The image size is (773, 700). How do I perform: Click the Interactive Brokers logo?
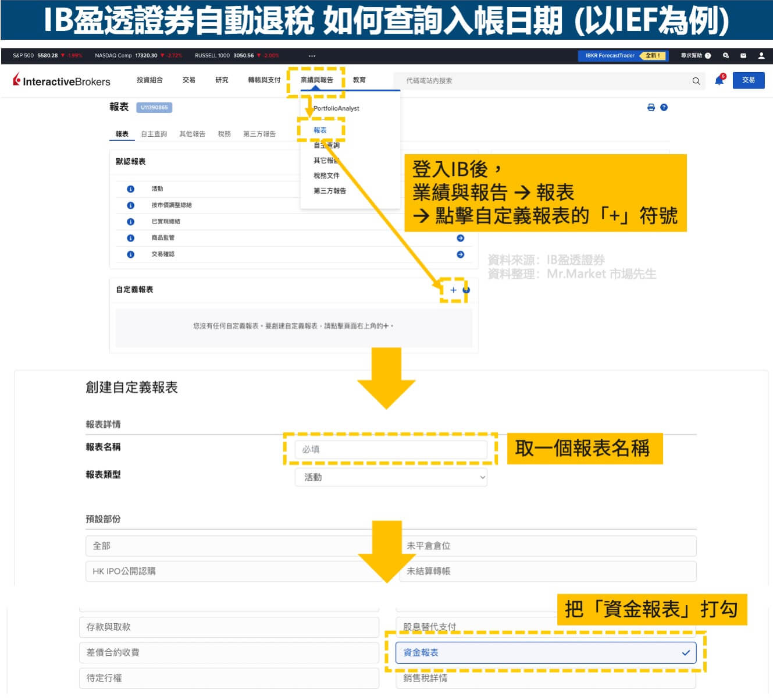62,80
